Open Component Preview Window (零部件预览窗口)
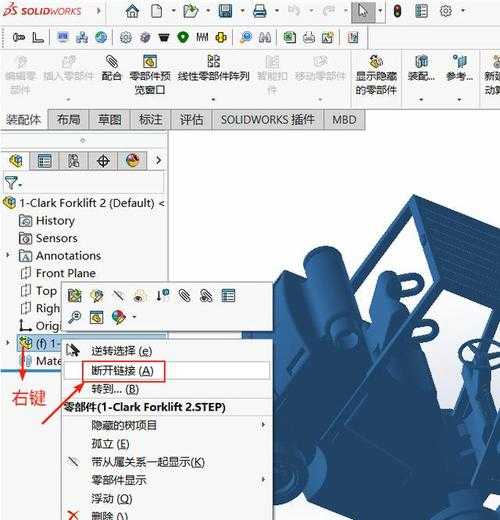 (x=150, y=75)
